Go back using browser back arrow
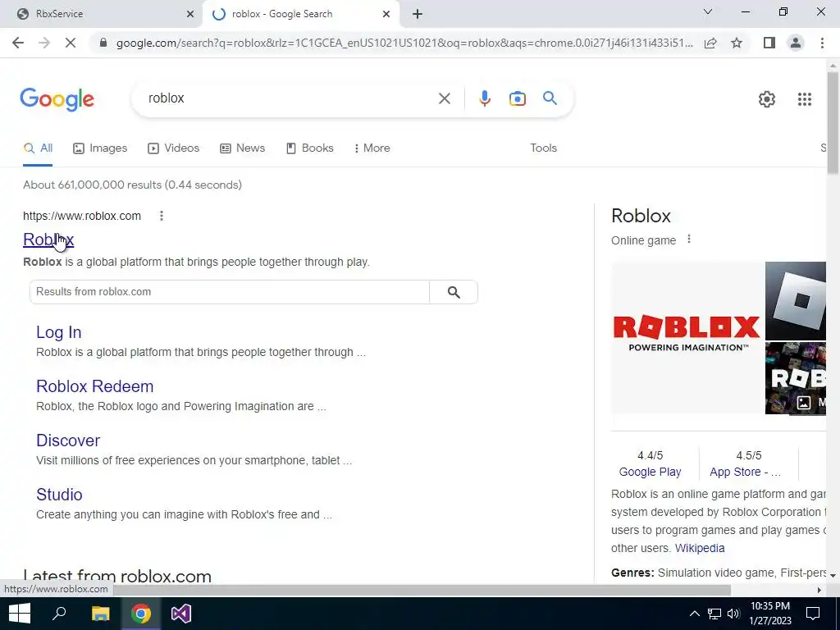This screenshot has height=630, width=840. pos(18,43)
